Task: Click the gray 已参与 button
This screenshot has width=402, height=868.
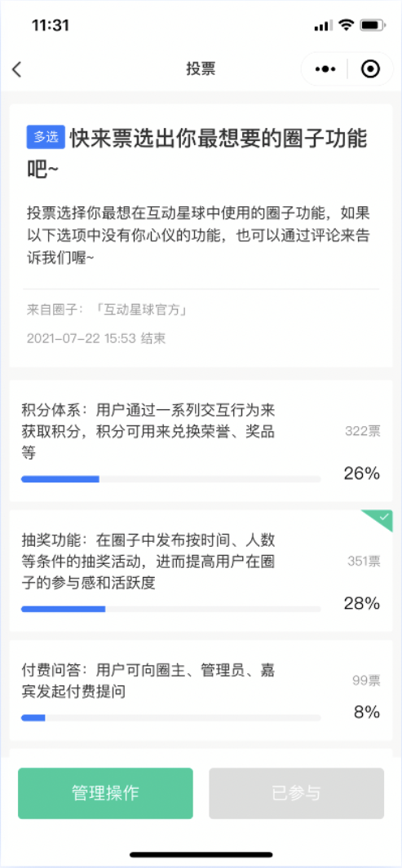Action: [296, 793]
